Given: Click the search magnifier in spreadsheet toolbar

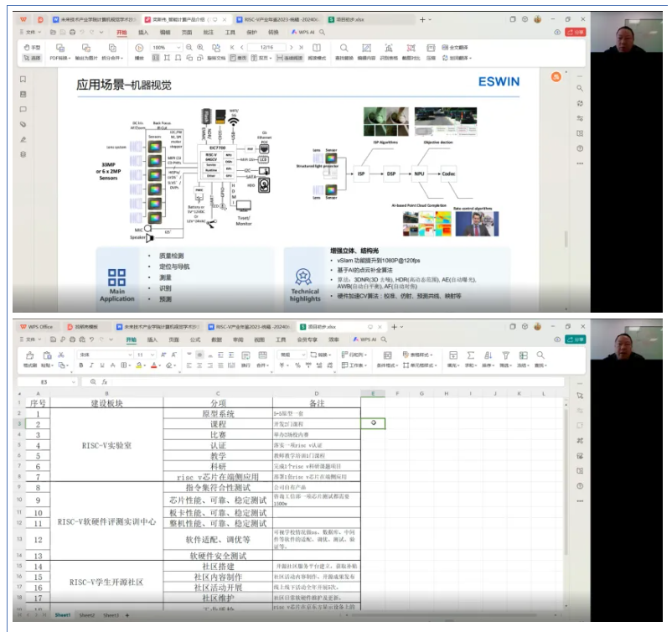Looking at the screenshot, I should 540,355.
